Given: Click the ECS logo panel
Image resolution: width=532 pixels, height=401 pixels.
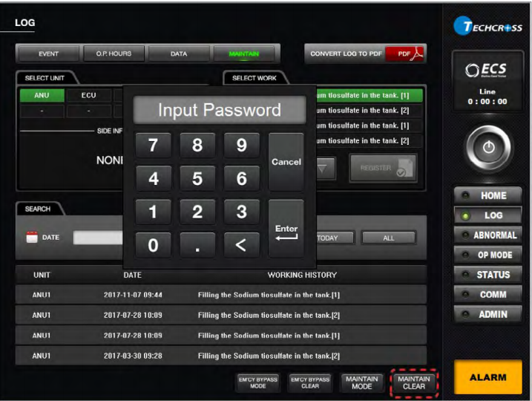Looking at the screenshot, I should click(488, 82).
